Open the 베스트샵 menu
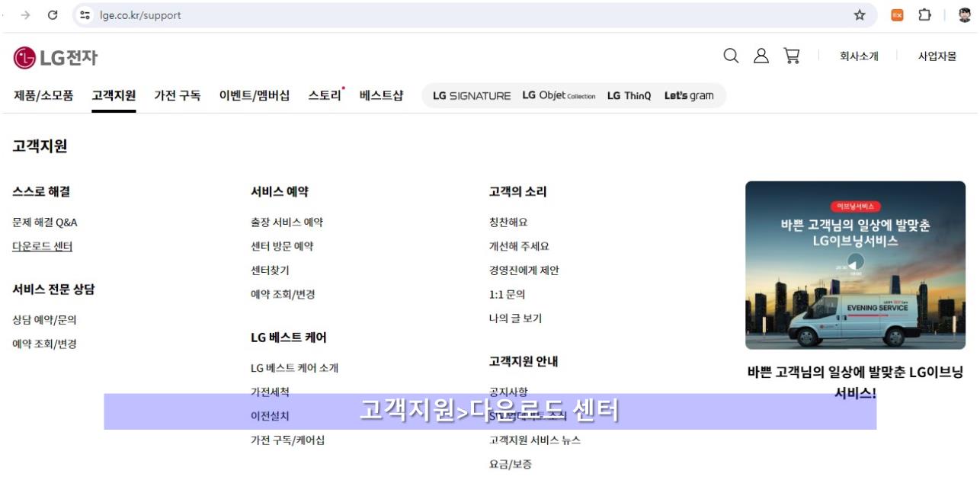980x480 pixels. pyautogui.click(x=381, y=95)
